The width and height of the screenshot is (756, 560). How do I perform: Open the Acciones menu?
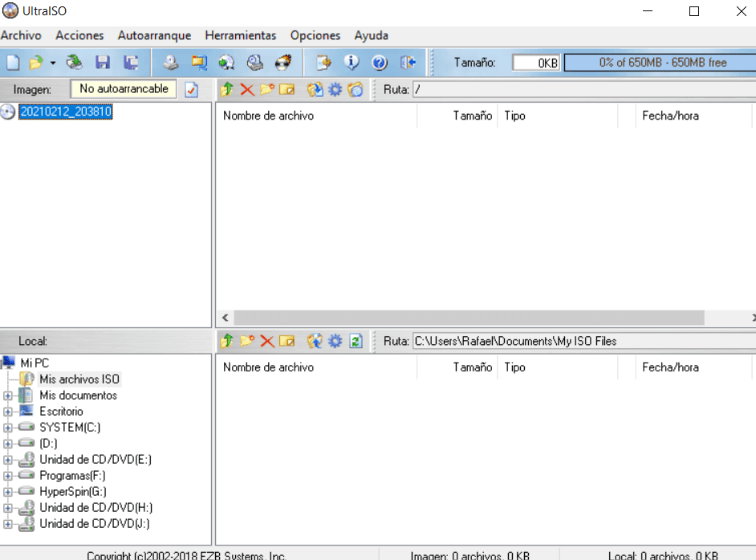click(79, 35)
